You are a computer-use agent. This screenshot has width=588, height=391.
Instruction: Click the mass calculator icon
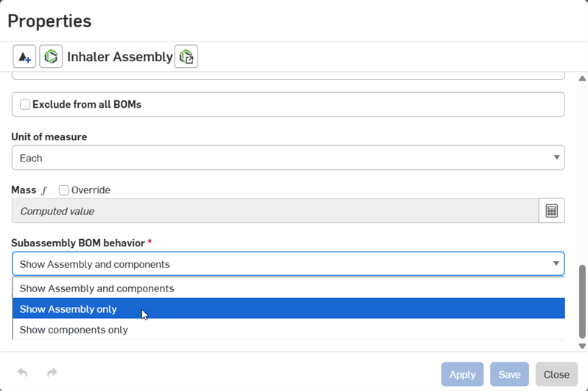(551, 211)
